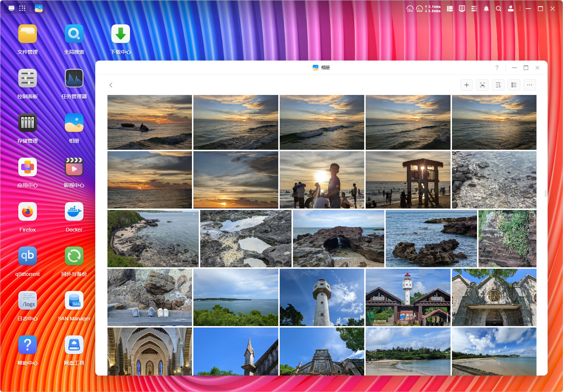Screen dimensions: 563x392
Task: Open the qBittorrent desktop icon
Action: click(28, 256)
